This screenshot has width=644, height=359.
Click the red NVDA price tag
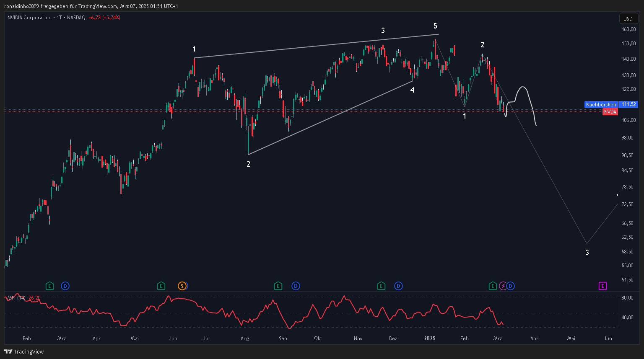tap(610, 112)
